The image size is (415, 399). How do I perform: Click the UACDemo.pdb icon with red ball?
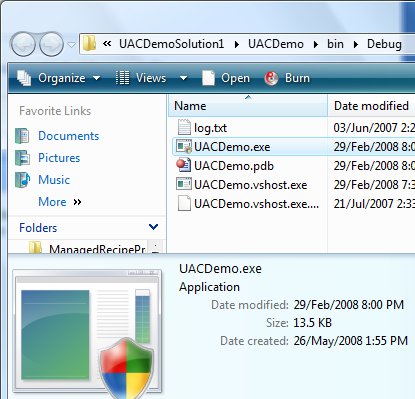coord(184,165)
